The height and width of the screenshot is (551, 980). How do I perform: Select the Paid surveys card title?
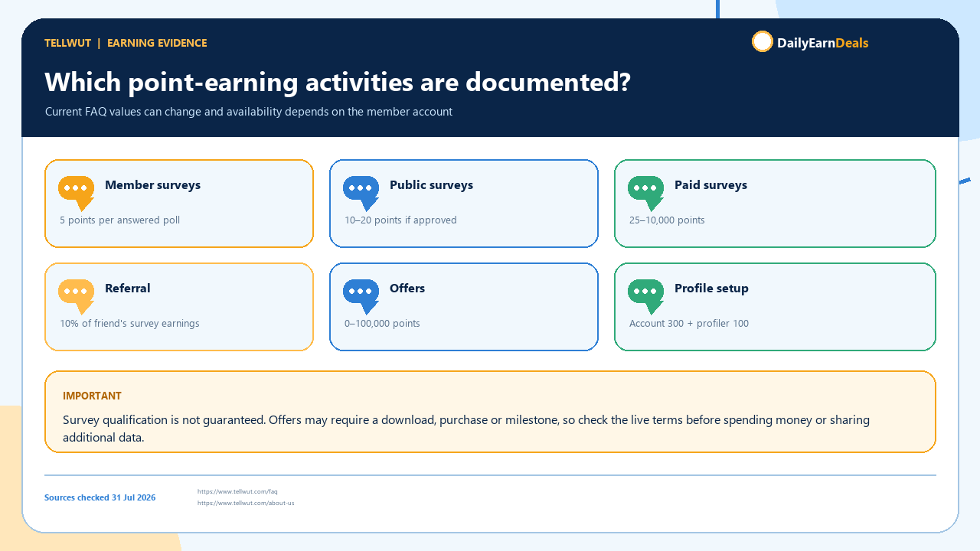(x=710, y=185)
